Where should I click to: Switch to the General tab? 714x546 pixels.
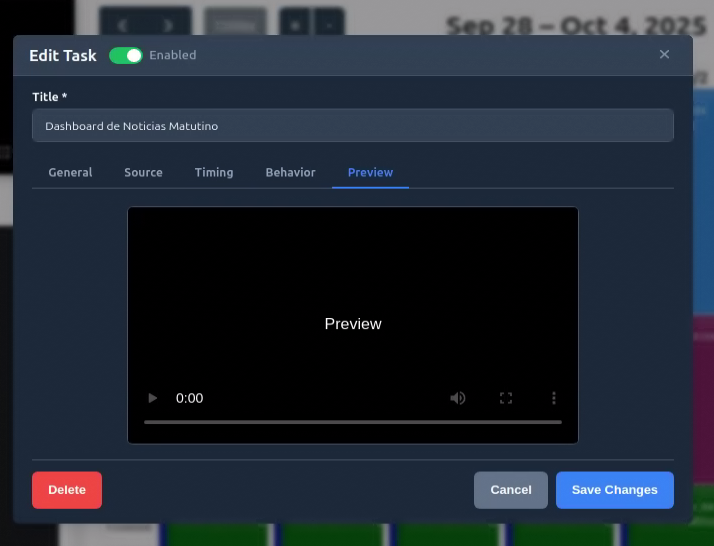tap(70, 172)
